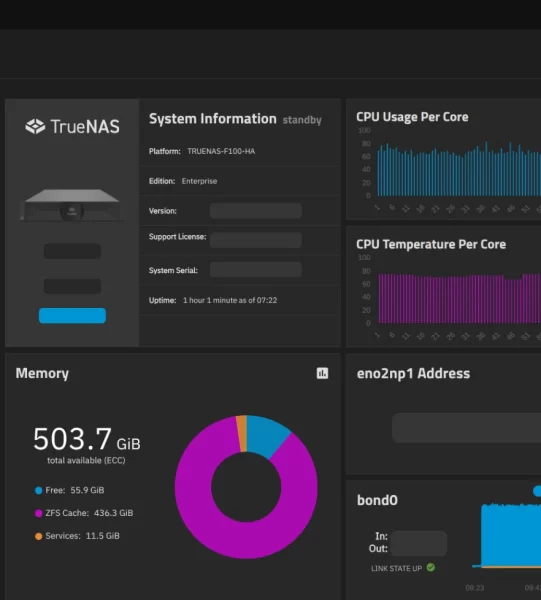Click the 'Services: 11.5 GiB' entry
This screenshot has width=541, height=600.
click(x=77, y=536)
